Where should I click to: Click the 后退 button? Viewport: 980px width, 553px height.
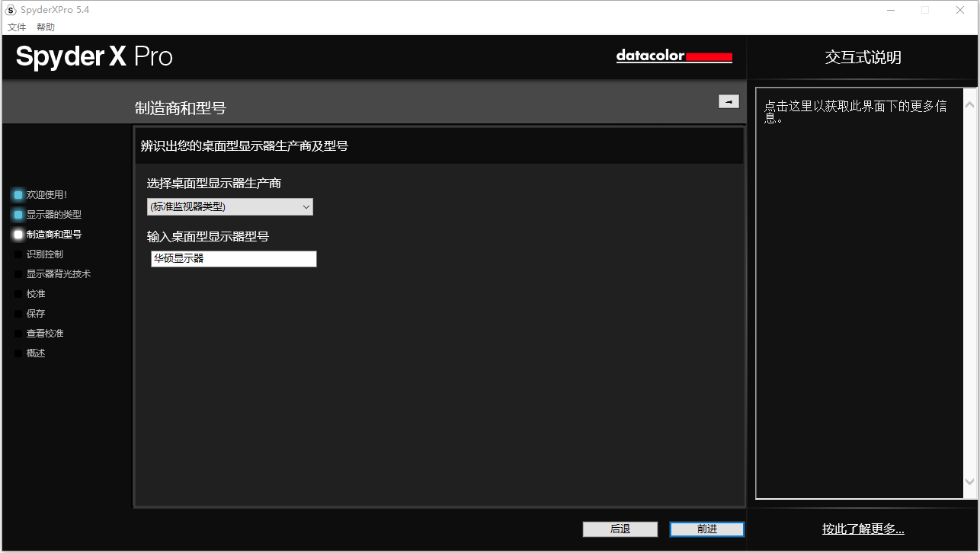pyautogui.click(x=620, y=529)
